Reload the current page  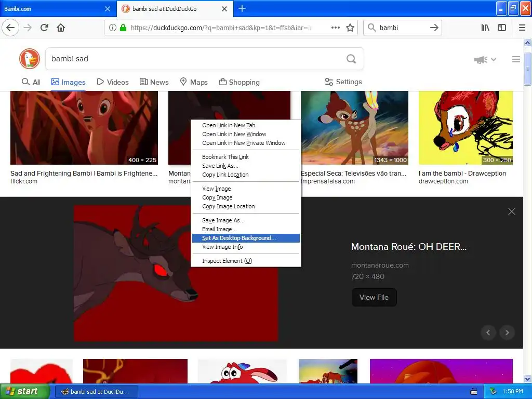(45, 28)
